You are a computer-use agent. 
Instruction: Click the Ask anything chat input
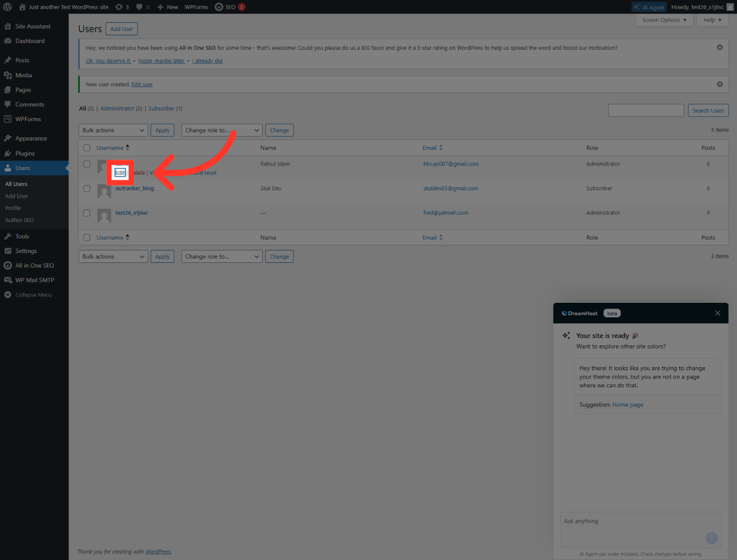click(641, 529)
